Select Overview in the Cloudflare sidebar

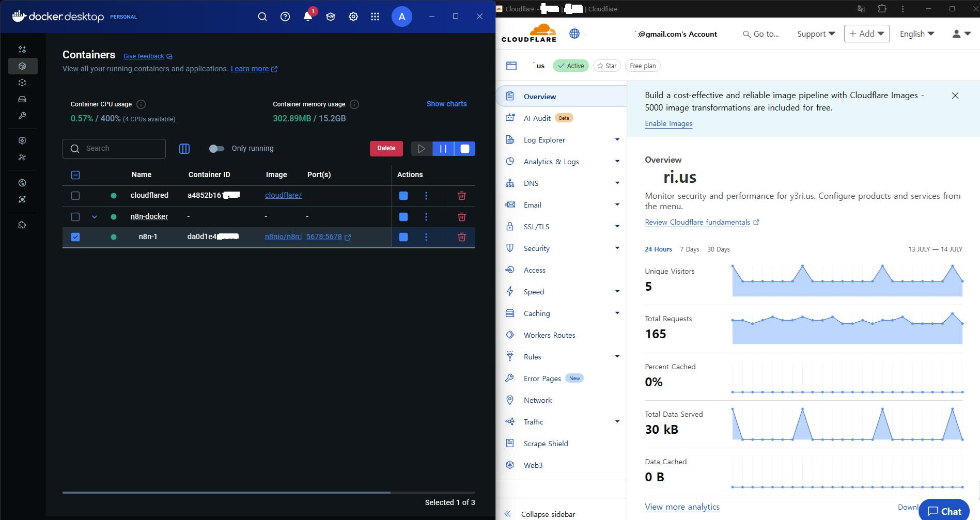562,97
